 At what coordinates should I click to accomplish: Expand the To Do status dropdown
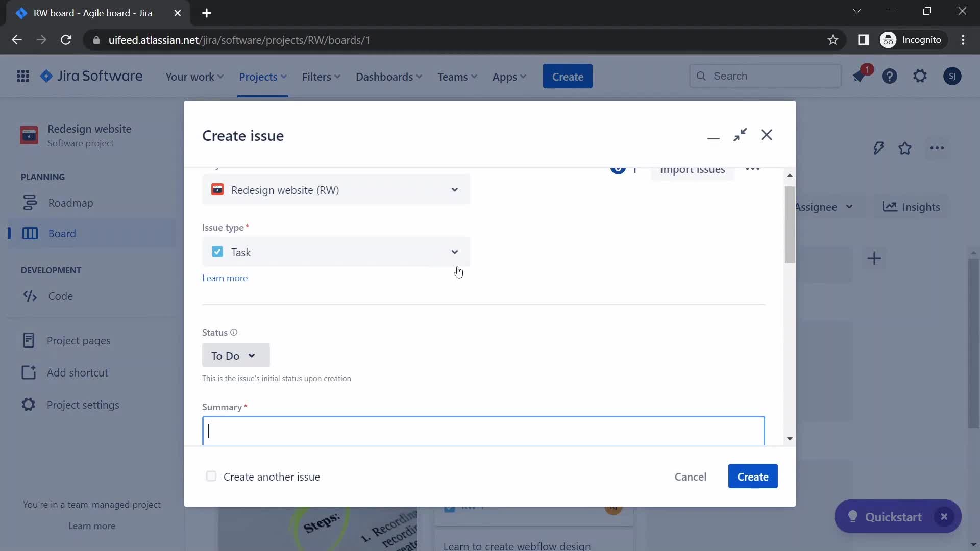coord(235,355)
